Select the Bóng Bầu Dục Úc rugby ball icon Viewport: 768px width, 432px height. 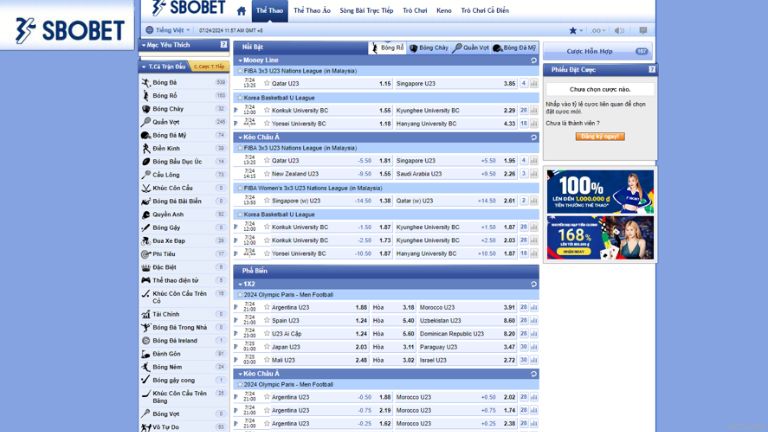(145, 162)
